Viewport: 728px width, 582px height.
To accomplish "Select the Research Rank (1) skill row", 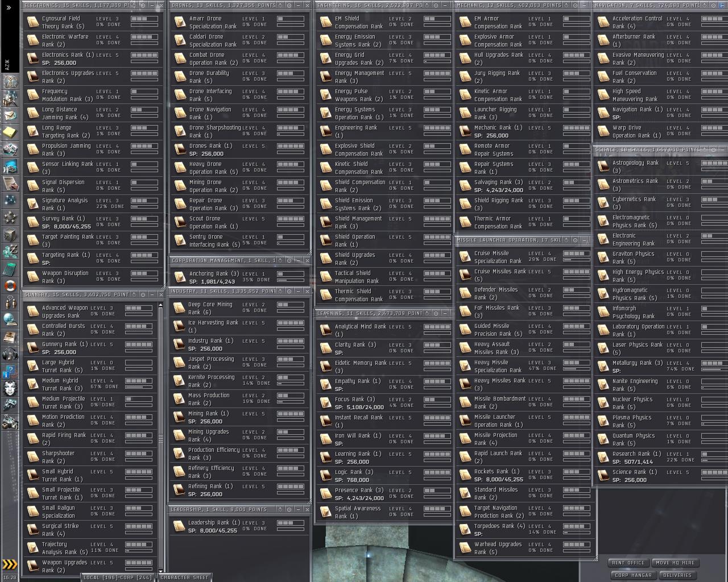I will click(661, 458).
